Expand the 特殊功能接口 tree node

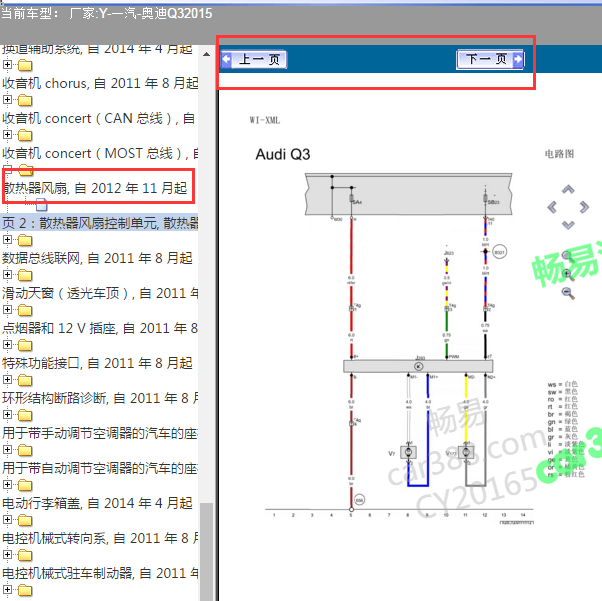pyautogui.click(x=7, y=344)
